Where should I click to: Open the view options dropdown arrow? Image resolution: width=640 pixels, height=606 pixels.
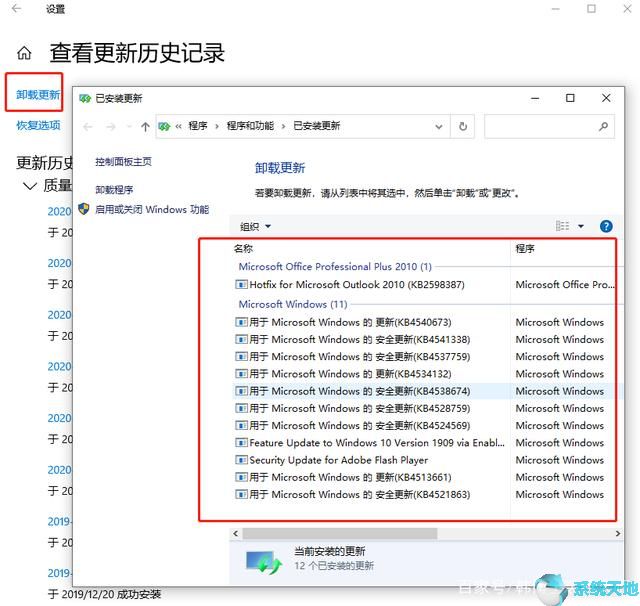tap(581, 226)
